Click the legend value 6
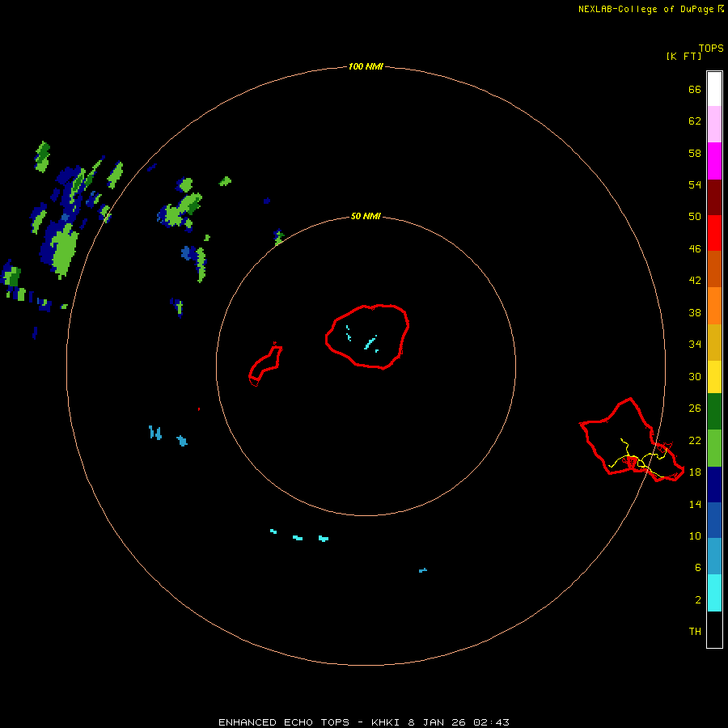This screenshot has height=728, width=728. point(698,567)
